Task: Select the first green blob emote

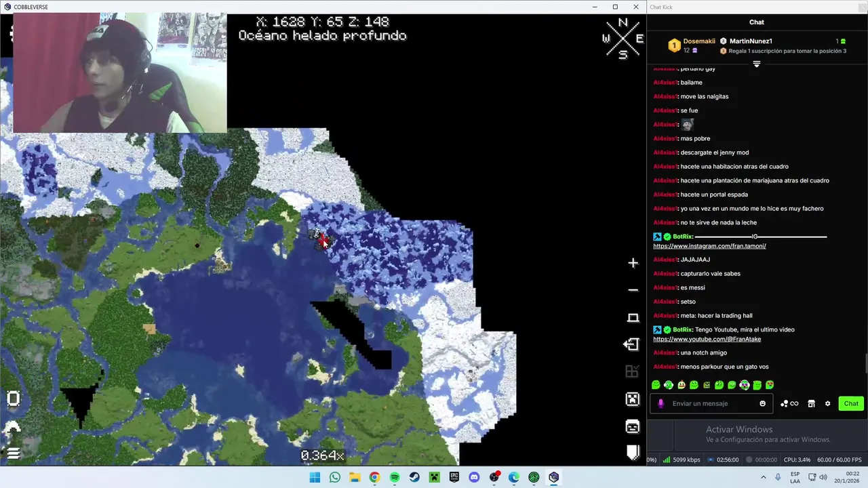Action: pyautogui.click(x=656, y=385)
